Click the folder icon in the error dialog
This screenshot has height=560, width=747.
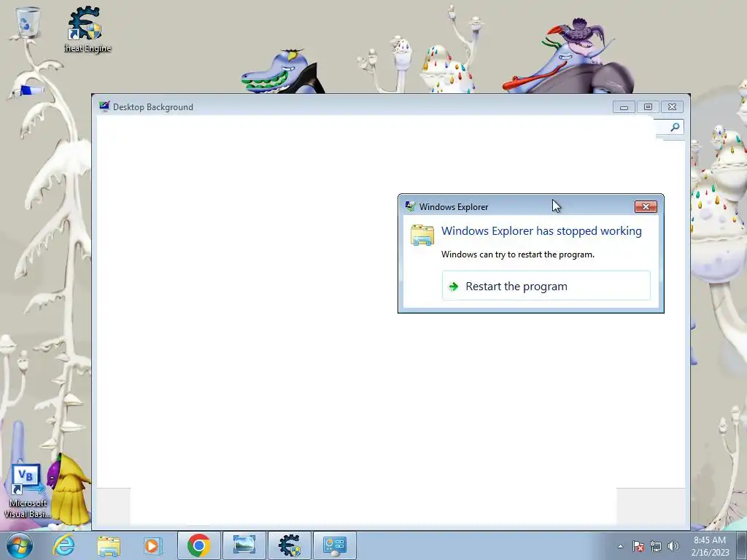point(422,236)
